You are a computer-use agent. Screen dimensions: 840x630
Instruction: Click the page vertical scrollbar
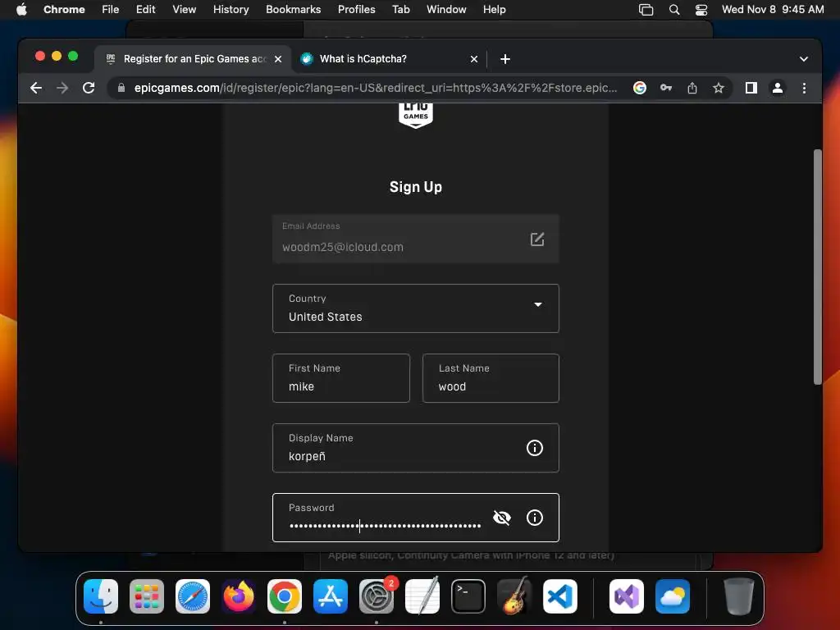tap(817, 267)
